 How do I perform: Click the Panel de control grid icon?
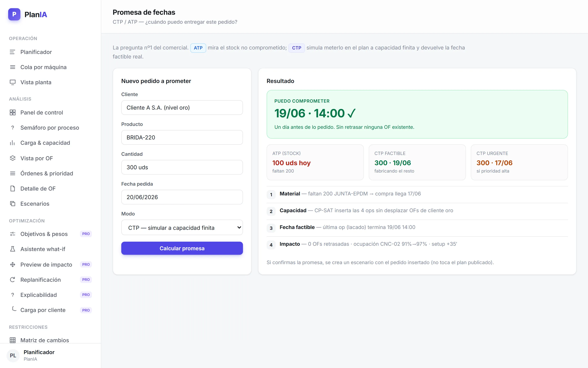pyautogui.click(x=12, y=112)
